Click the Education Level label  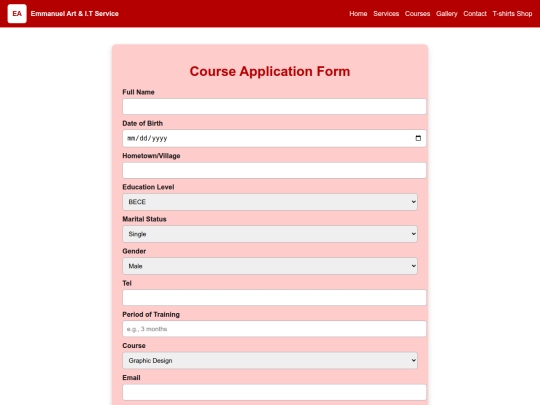pos(148,187)
